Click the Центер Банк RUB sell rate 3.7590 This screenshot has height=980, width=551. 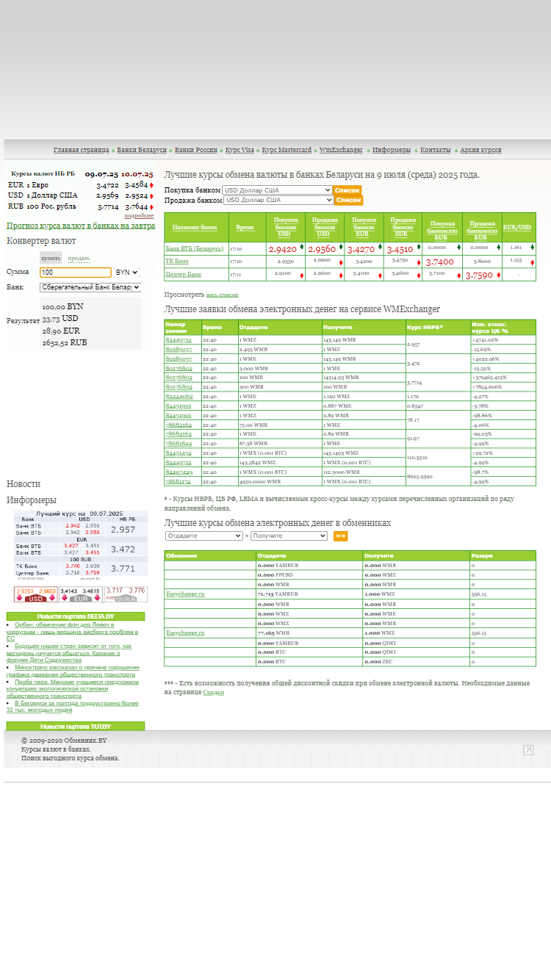pyautogui.click(x=478, y=275)
